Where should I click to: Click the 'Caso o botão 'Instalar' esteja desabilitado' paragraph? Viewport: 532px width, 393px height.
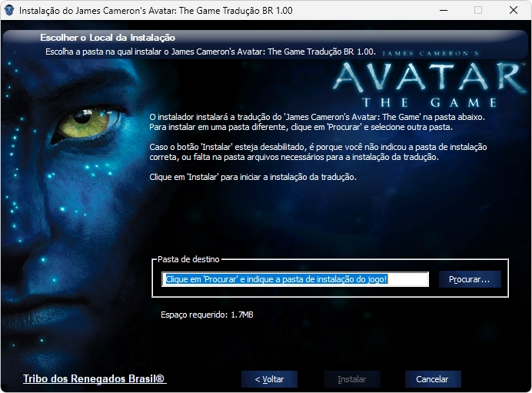coord(318,152)
